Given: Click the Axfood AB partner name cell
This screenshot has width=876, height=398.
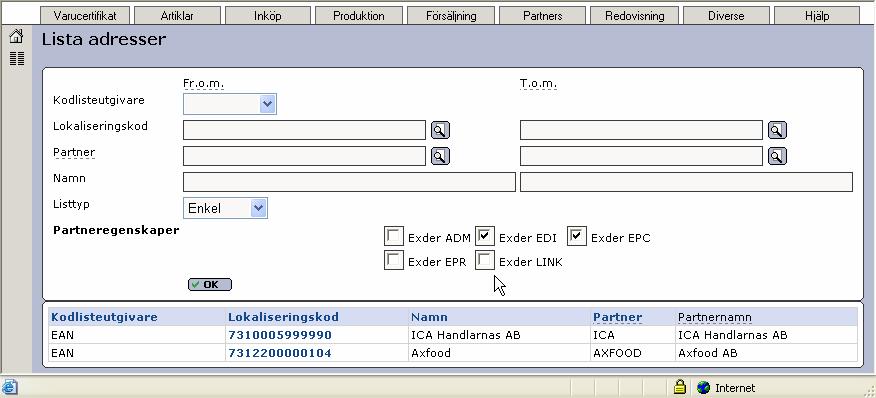Looking at the screenshot, I should click(x=766, y=353).
